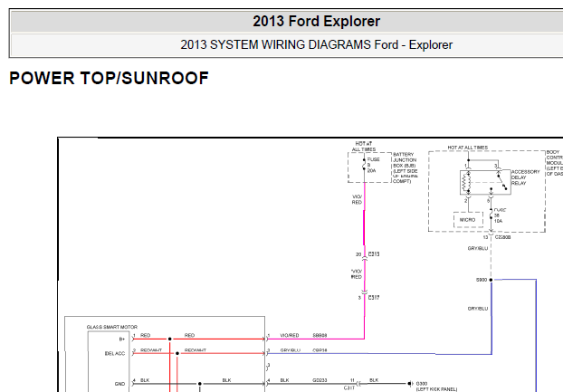Click the "GD233" circuit label

click(x=320, y=380)
